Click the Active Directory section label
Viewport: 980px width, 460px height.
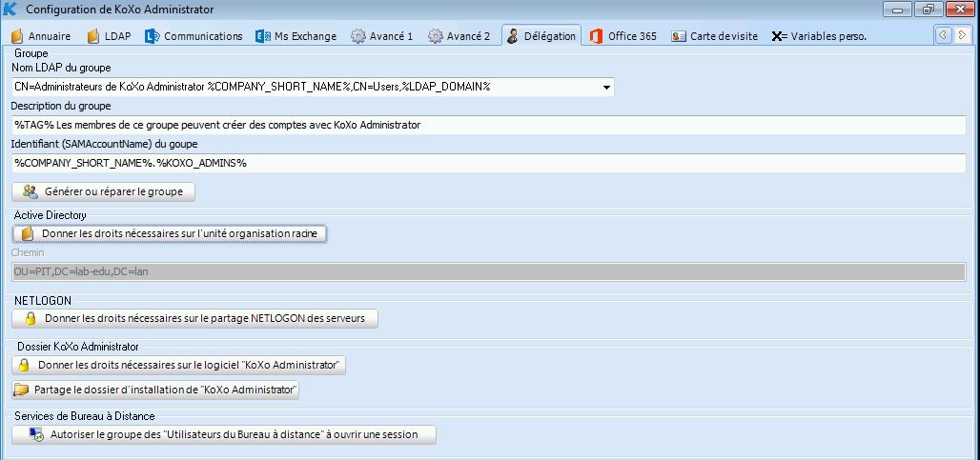pyautogui.click(x=50, y=214)
